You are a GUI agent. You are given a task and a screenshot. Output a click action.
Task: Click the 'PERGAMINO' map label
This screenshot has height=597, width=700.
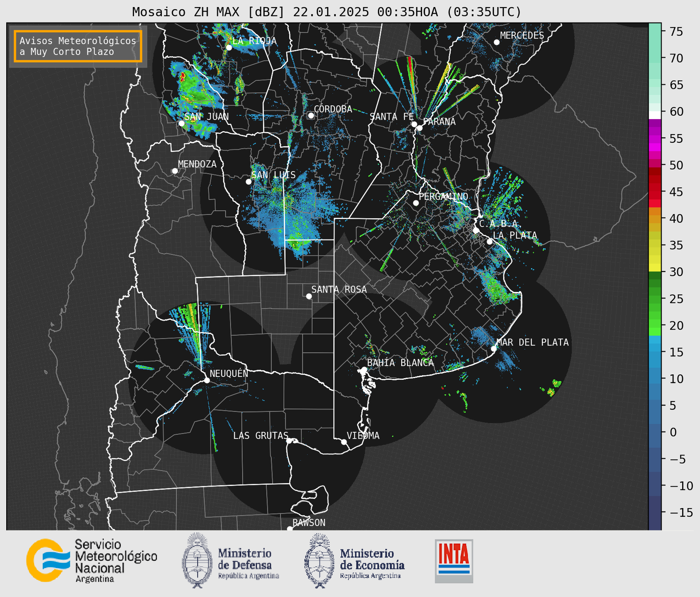click(x=443, y=196)
